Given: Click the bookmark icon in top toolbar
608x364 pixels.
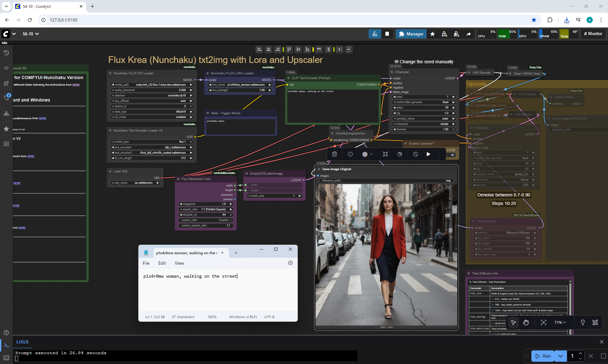Looking at the screenshot, I should coord(387,34).
